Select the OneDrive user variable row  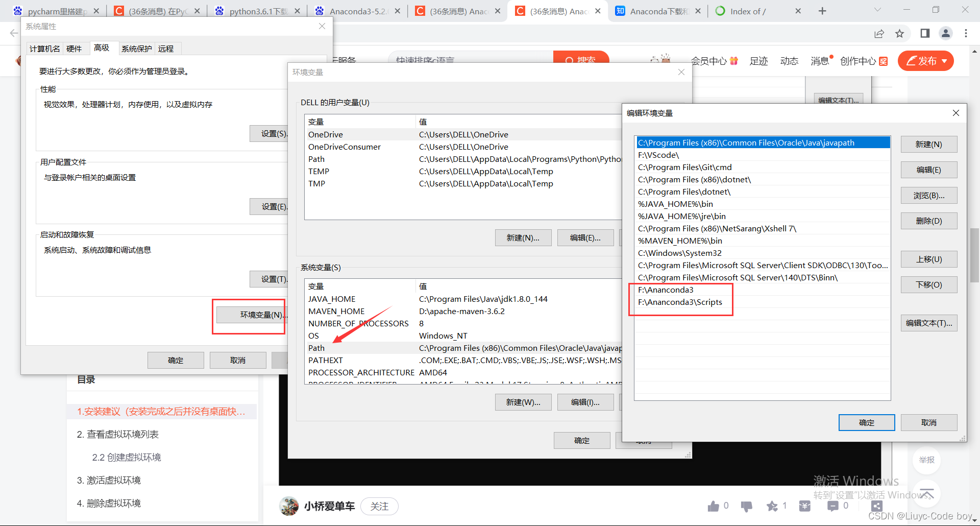point(463,135)
